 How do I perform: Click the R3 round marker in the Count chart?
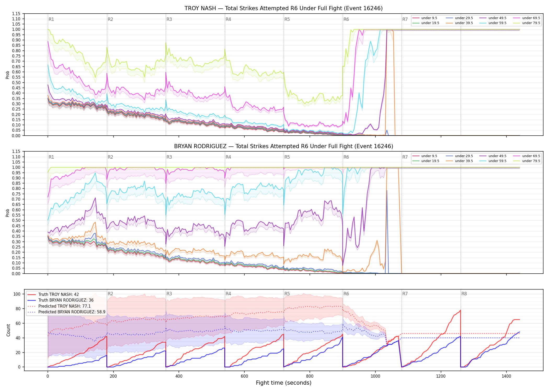pos(169,294)
